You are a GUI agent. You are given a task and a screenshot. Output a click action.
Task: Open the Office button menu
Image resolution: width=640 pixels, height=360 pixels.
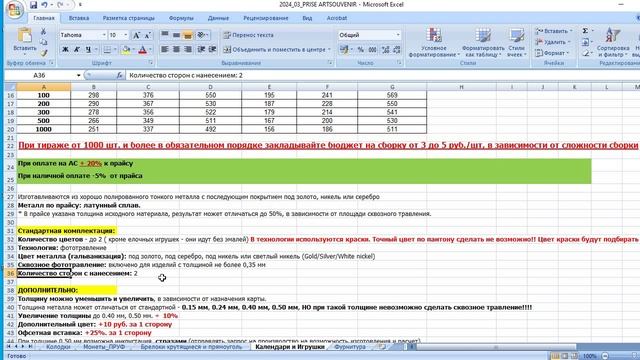point(15,9)
